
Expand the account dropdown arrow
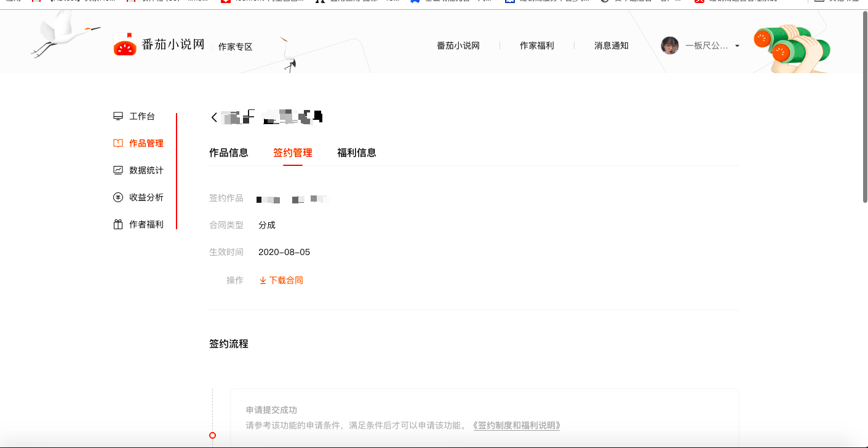pos(737,46)
